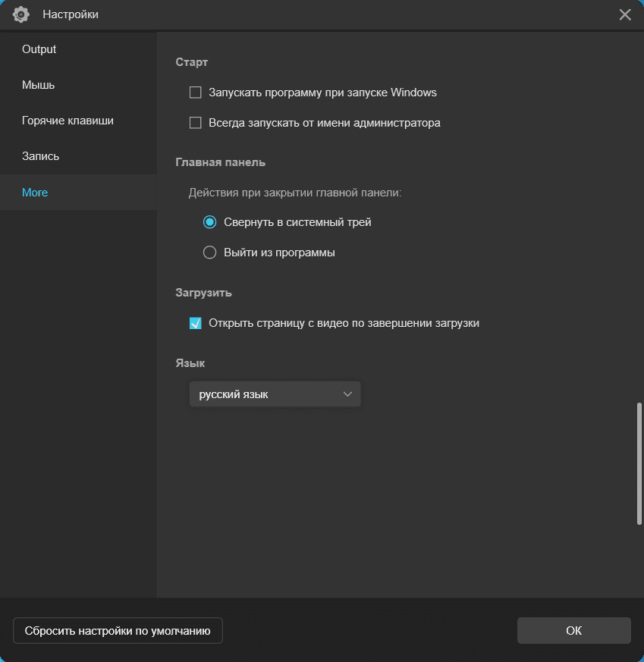Choose Выйти из программы radio option
The image size is (644, 662).
coord(209,253)
